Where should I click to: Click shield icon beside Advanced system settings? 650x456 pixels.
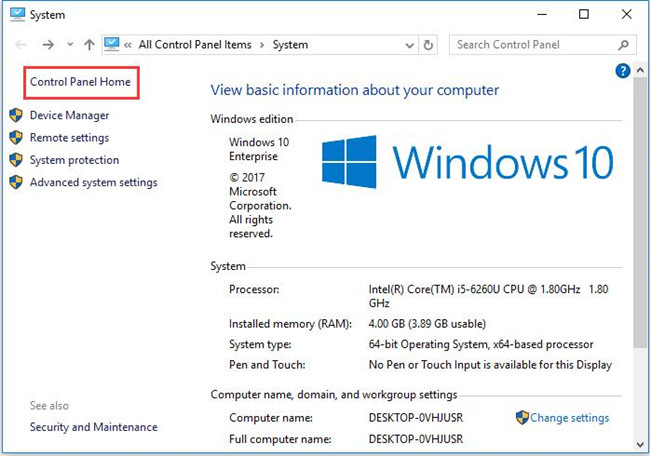click(16, 182)
